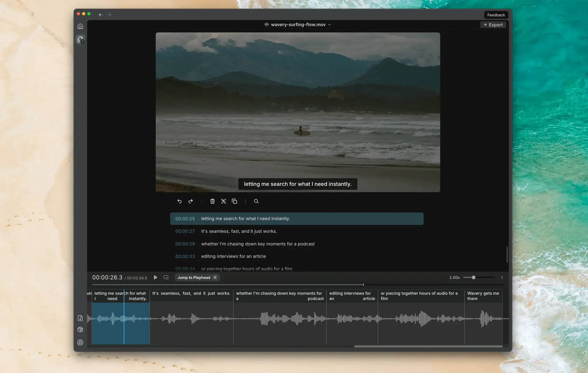Open your account profile icon
The height and width of the screenshot is (373, 588).
pos(80,342)
